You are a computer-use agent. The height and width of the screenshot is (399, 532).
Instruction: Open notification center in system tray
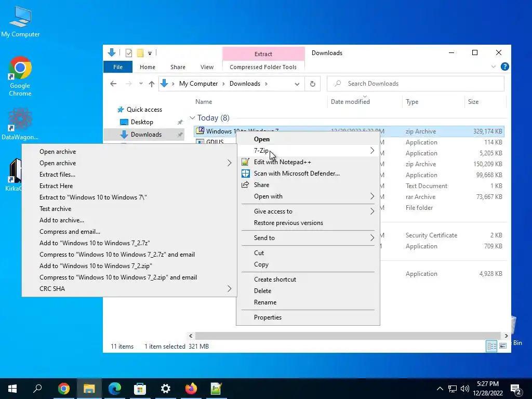(x=516, y=389)
